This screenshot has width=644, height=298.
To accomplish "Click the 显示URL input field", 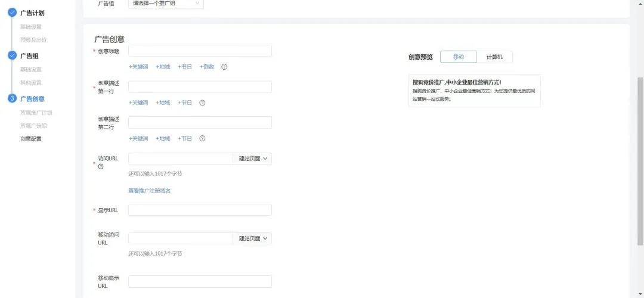I will [200, 210].
